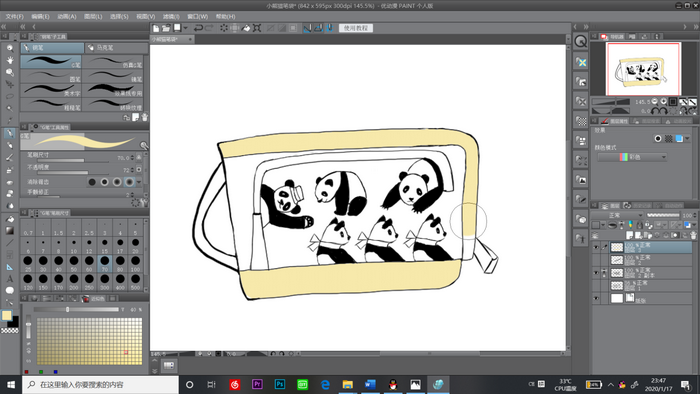This screenshot has width=700, height=394.
Task: Select the 美术字 brush preset
Action: (x=51, y=90)
